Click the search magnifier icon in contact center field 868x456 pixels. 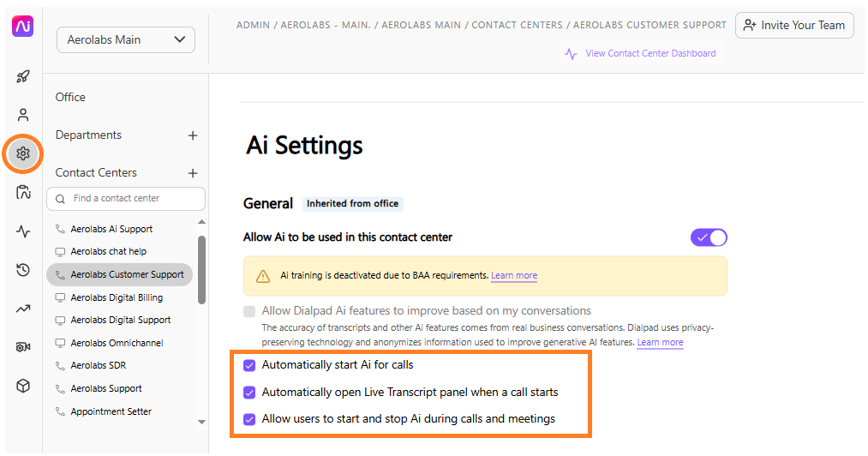tap(60, 199)
